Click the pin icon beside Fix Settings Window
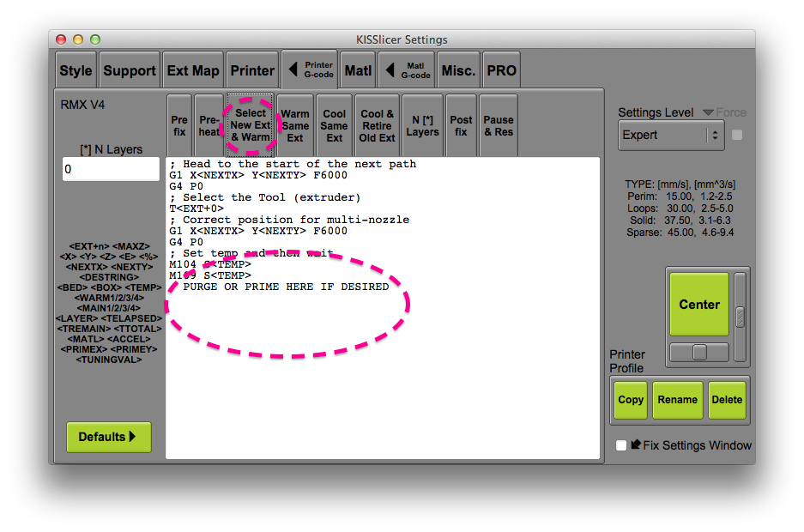Viewport: 804px width, 532px height. [x=636, y=444]
